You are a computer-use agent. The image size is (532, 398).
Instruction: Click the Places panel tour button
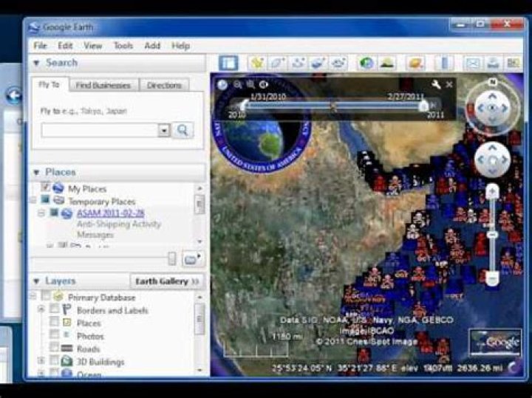(x=192, y=259)
